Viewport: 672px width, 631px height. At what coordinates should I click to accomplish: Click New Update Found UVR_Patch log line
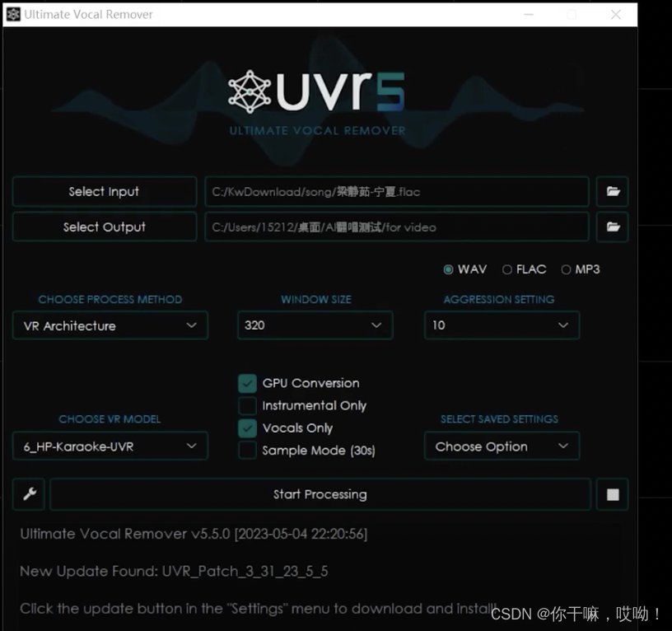(x=174, y=571)
